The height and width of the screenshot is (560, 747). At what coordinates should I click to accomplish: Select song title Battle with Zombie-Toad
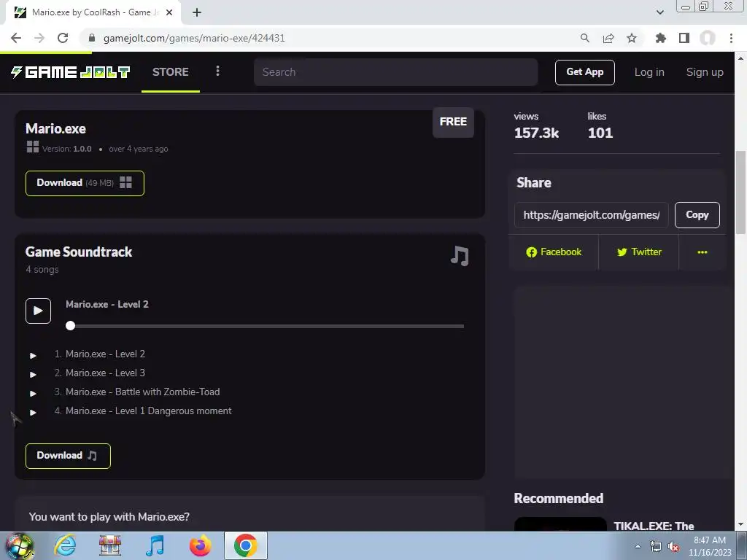143,392
